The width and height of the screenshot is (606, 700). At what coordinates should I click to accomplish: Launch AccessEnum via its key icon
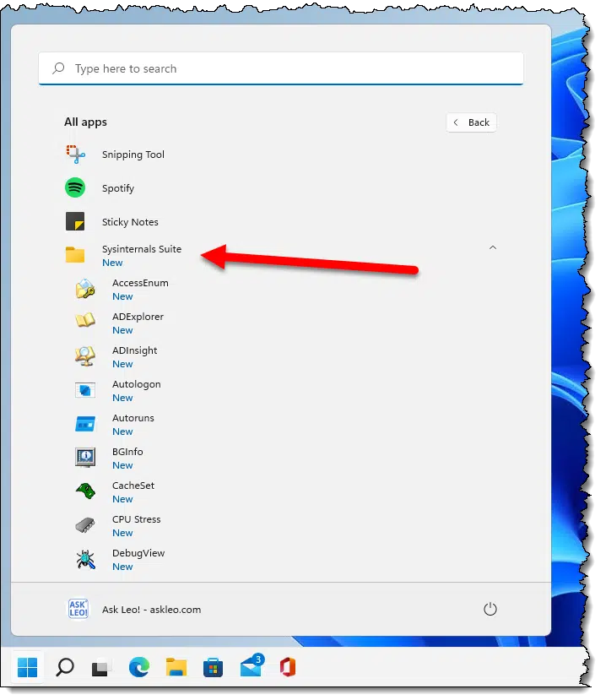point(85,289)
